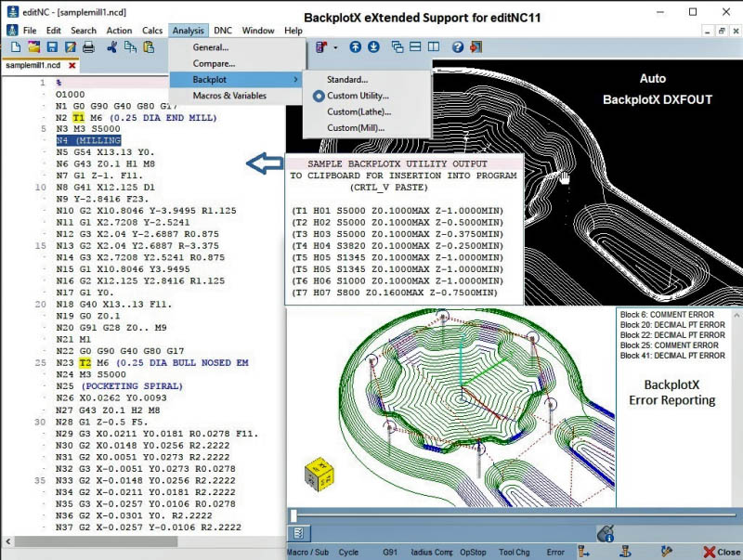Click the highlighted T2 tool code

[85, 363]
